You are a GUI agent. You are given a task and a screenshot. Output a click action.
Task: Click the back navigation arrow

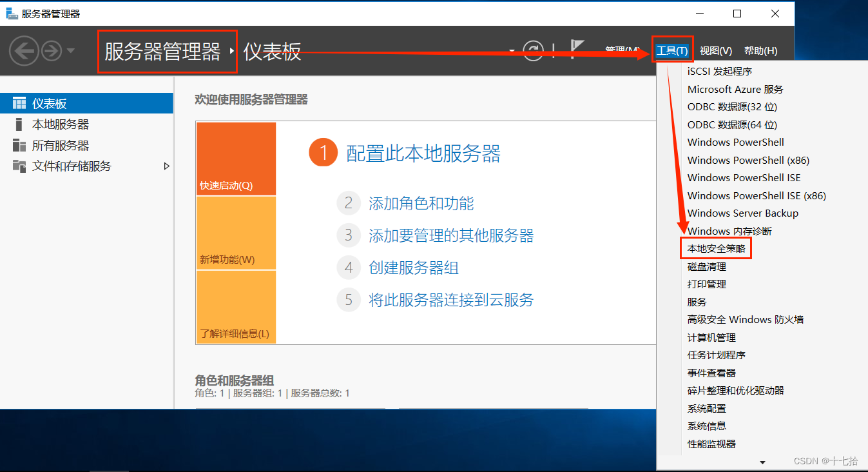point(24,50)
